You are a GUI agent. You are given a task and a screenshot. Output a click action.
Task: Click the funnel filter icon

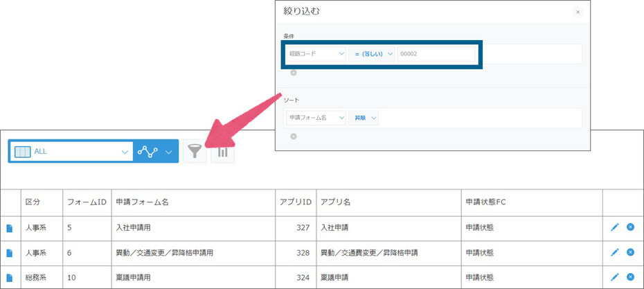point(195,152)
